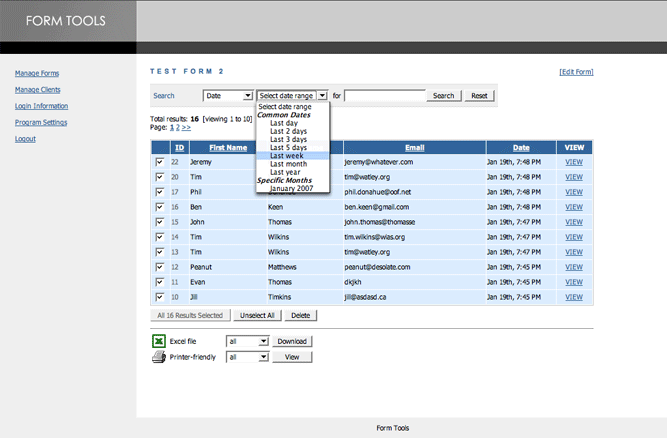Open the Printer-friendly 'all' dropdown
Image resolution: width=667 pixels, height=438 pixels.
(248, 357)
